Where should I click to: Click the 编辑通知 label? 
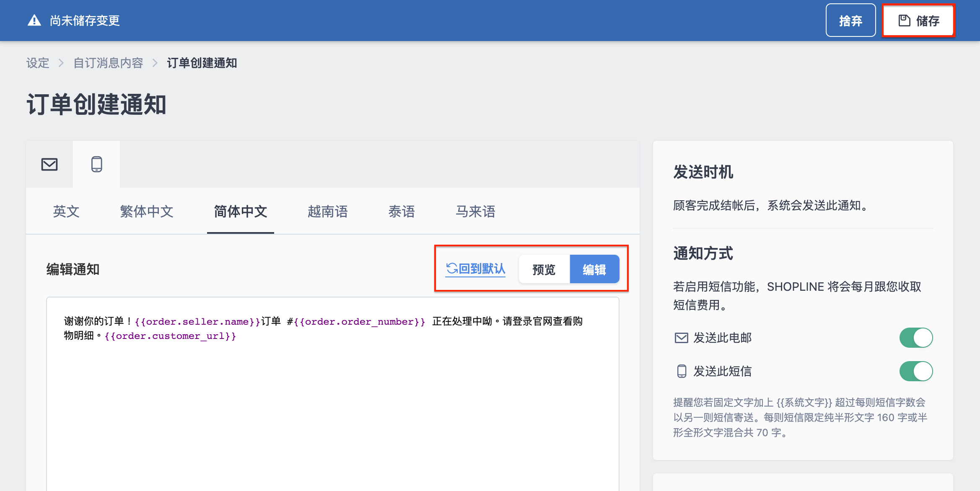(73, 269)
